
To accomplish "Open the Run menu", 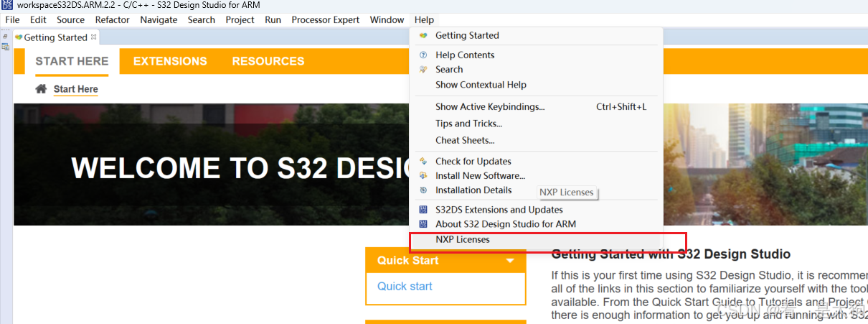I will [x=273, y=19].
